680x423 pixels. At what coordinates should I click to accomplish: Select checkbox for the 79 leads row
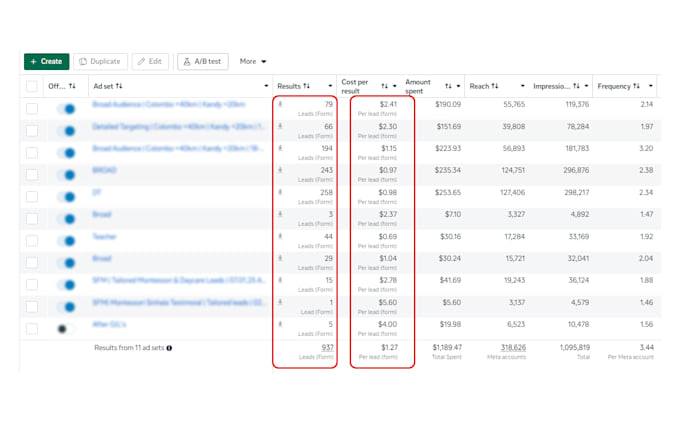(x=32, y=108)
